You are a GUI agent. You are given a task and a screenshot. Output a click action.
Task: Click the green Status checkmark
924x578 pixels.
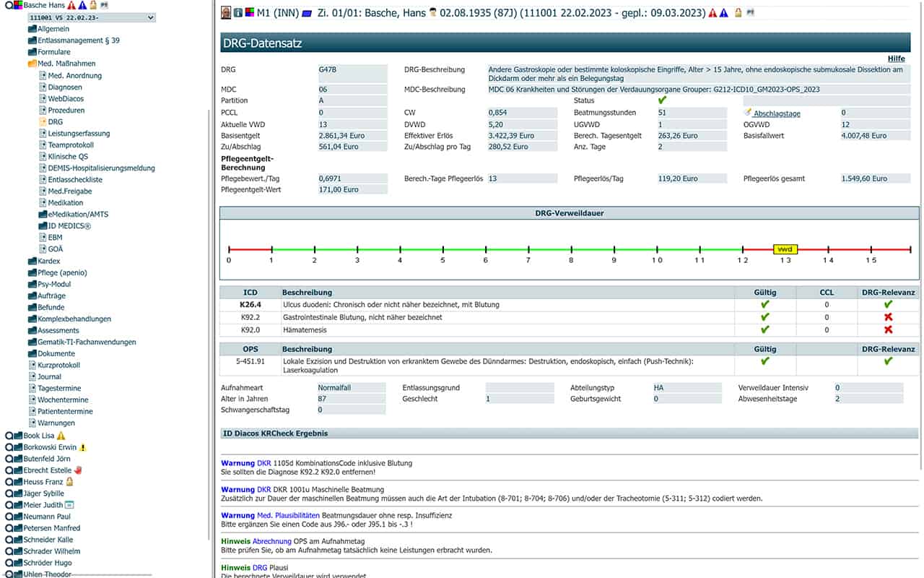click(x=662, y=100)
